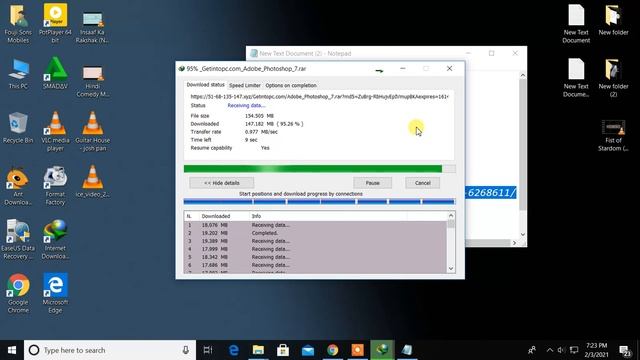The image size is (640, 360).
Task: Click Type here to search box
Action: 110,350
